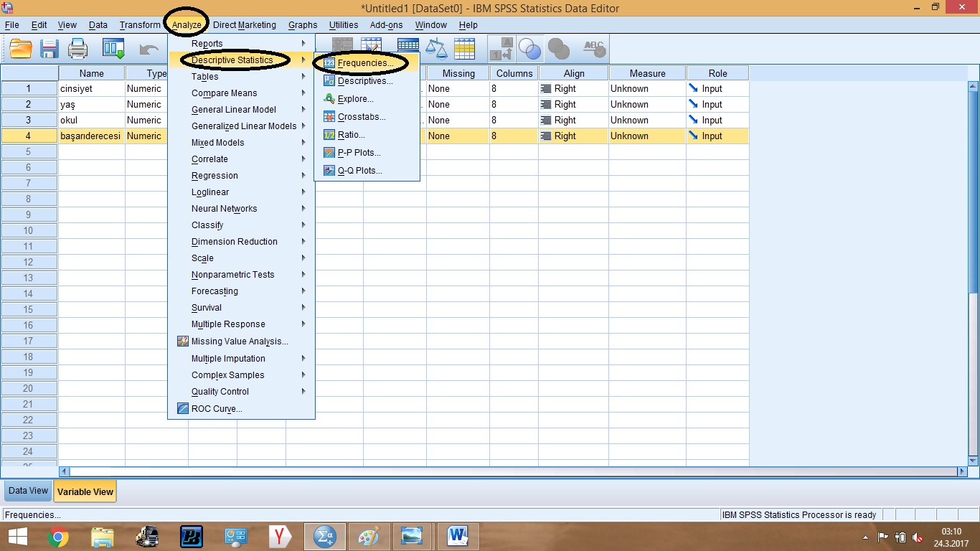Open File Explorer from the taskbar
The width and height of the screenshot is (980, 551).
click(x=103, y=537)
